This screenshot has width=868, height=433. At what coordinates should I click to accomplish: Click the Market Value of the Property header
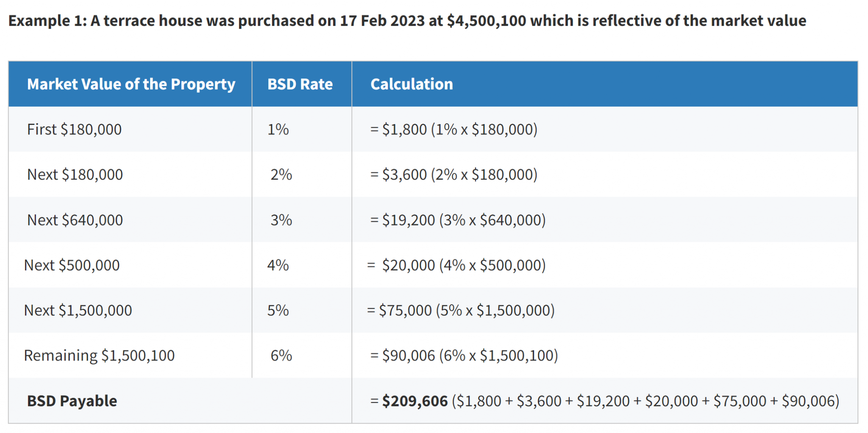pos(131,84)
